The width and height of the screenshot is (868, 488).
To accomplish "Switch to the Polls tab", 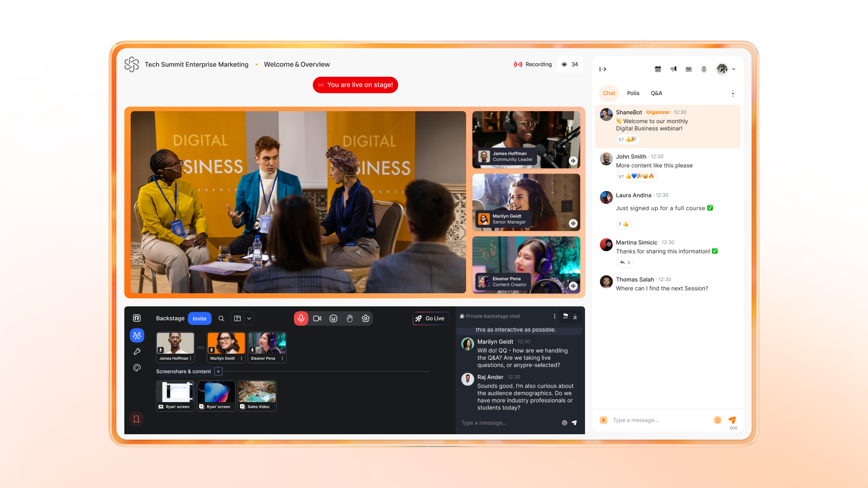I will 633,94.
